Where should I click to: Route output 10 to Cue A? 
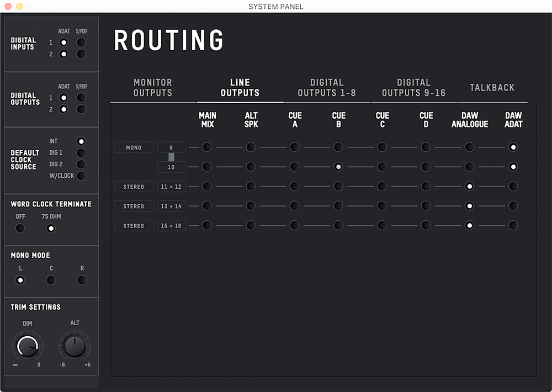tap(295, 167)
